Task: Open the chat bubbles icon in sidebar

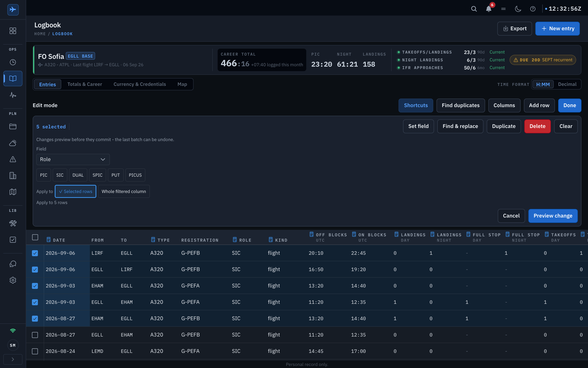Action: [13, 264]
